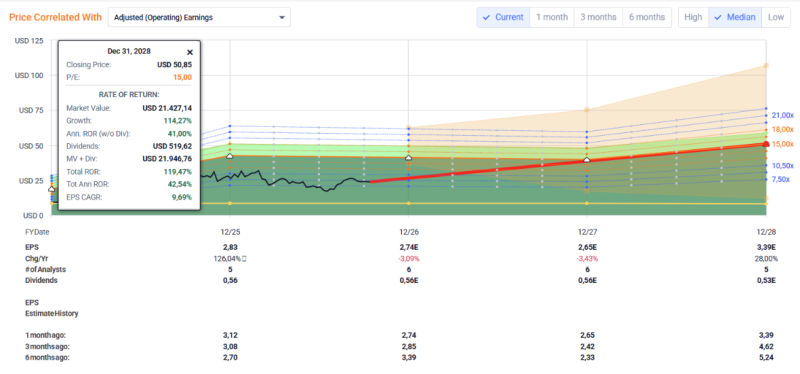Viewport: 800px width, 374px height.
Task: Click the white triangle marker at 12/25
Action: click(230, 156)
